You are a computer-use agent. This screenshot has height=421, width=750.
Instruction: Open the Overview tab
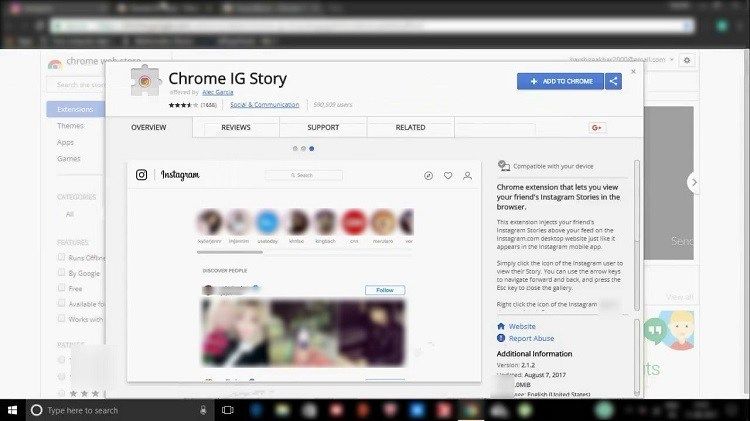tap(149, 127)
